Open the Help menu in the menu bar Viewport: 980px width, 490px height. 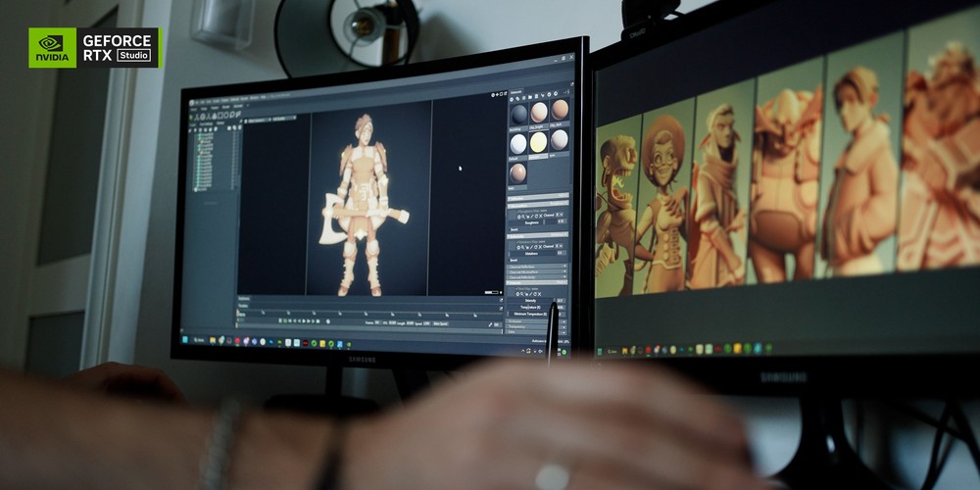[263, 97]
